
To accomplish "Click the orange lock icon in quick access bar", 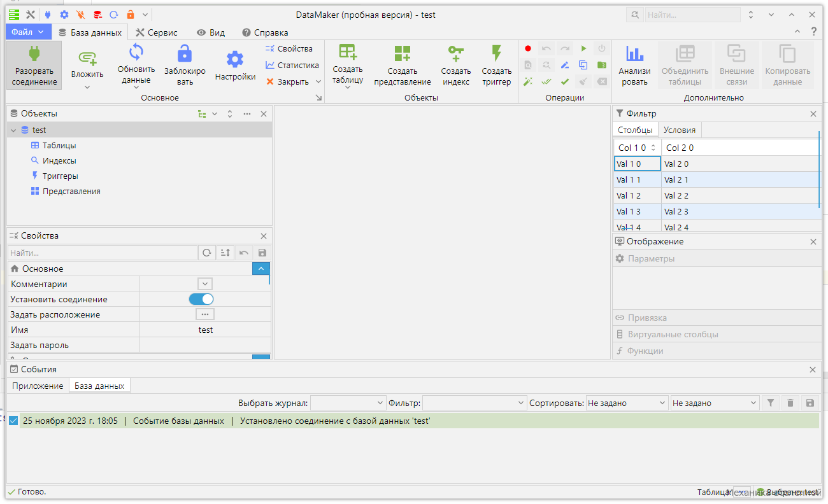I will coord(131,15).
